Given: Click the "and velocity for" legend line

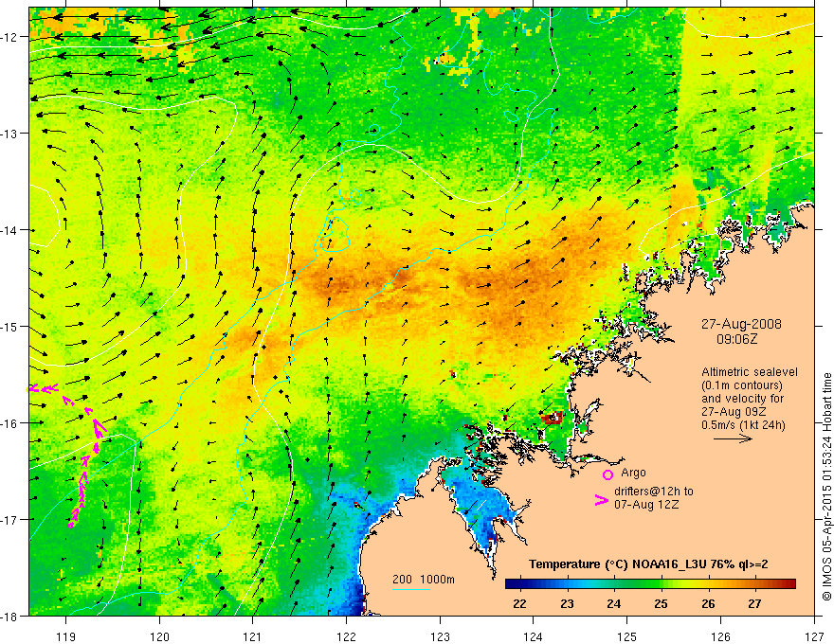Looking at the screenshot, I should coord(742,399).
